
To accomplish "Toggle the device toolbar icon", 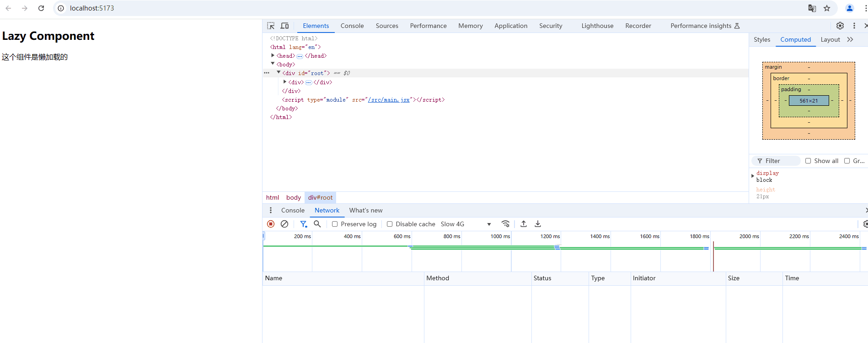I will click(x=284, y=26).
